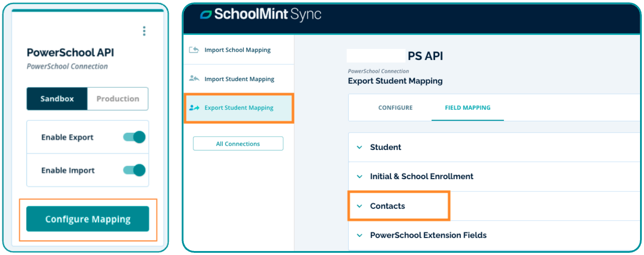
Task: Click the Export Student Mapping sidebar icon
Action: (x=194, y=108)
